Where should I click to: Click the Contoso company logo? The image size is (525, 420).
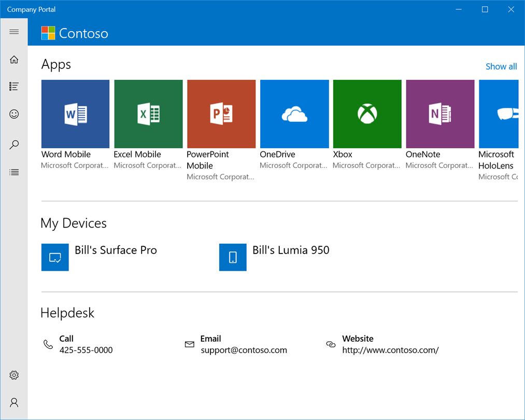[48, 33]
